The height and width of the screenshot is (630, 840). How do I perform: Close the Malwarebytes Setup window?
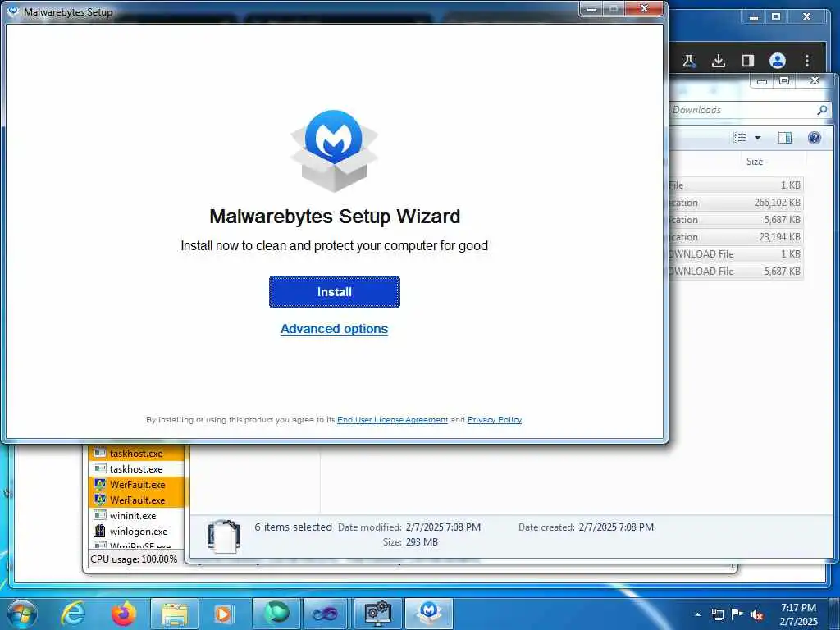645,9
